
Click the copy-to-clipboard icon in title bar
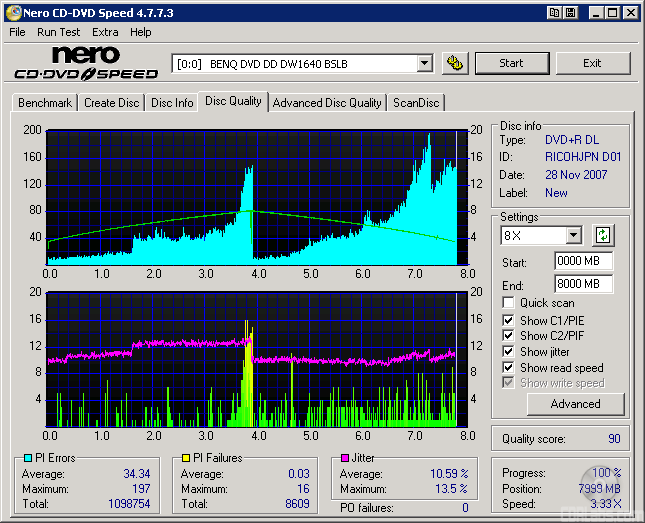click(553, 13)
